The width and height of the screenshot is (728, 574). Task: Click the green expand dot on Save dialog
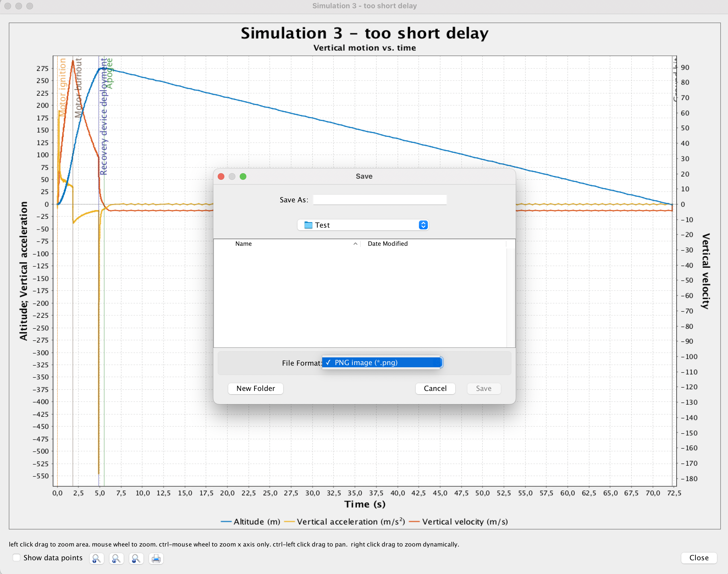point(243,176)
